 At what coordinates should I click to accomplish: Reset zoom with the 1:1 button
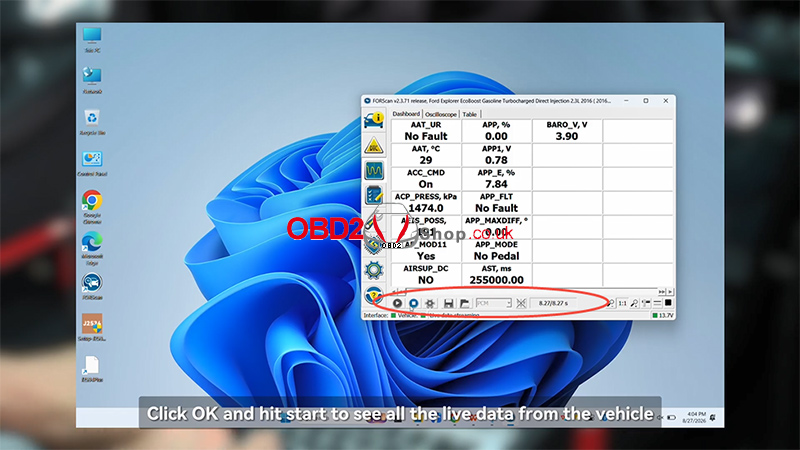point(622,303)
